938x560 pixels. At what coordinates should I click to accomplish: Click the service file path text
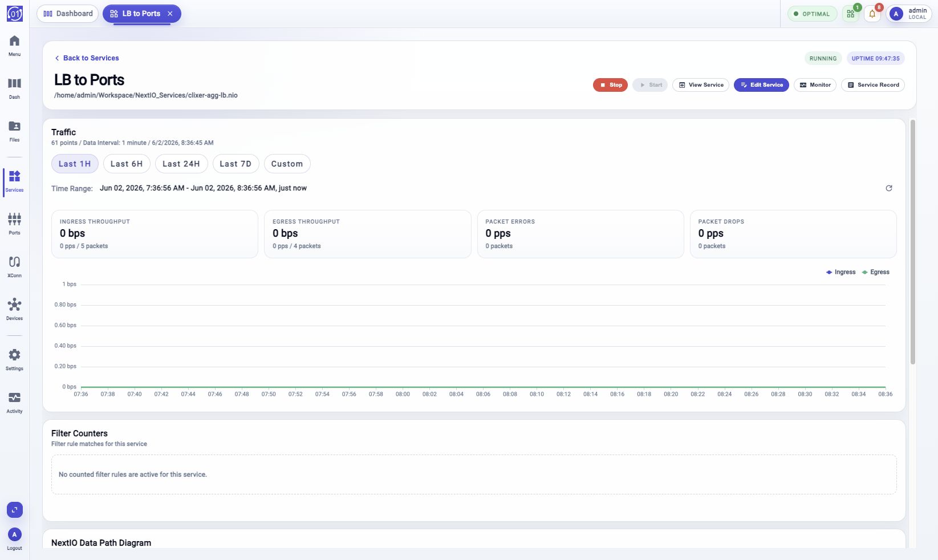point(146,95)
